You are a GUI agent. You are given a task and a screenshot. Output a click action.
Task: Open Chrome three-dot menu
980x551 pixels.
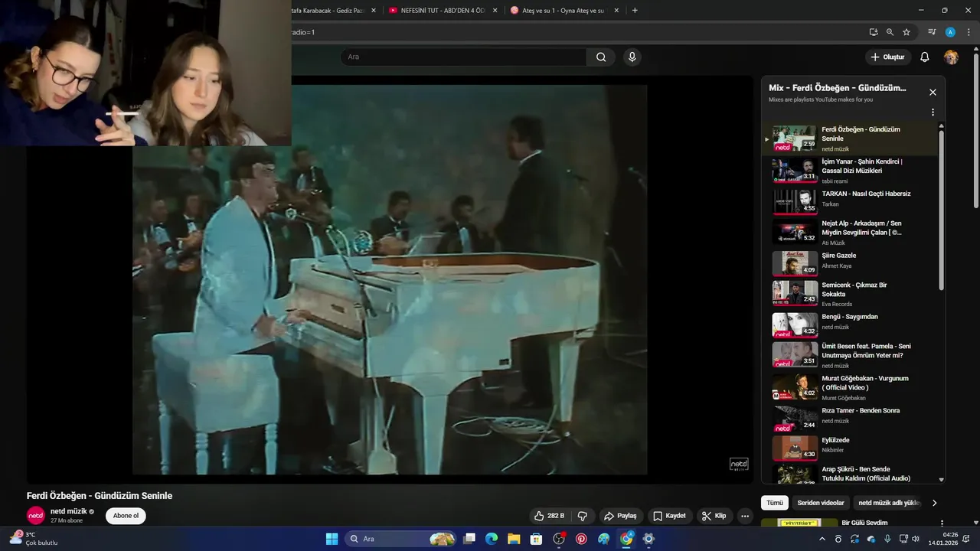click(x=969, y=32)
